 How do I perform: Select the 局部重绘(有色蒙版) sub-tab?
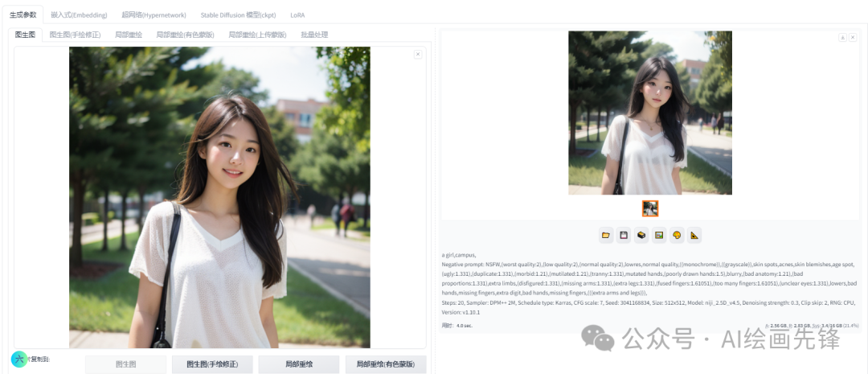(x=186, y=35)
